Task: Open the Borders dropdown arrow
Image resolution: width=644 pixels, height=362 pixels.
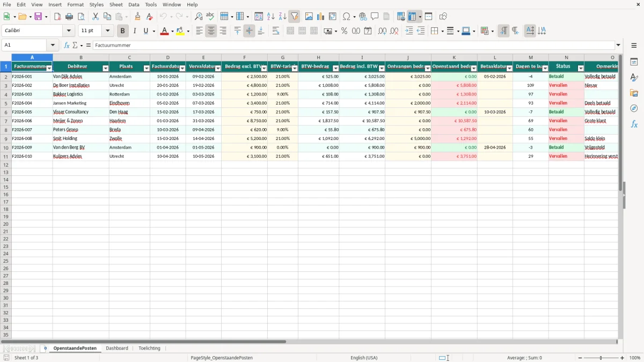Action: 442,31
